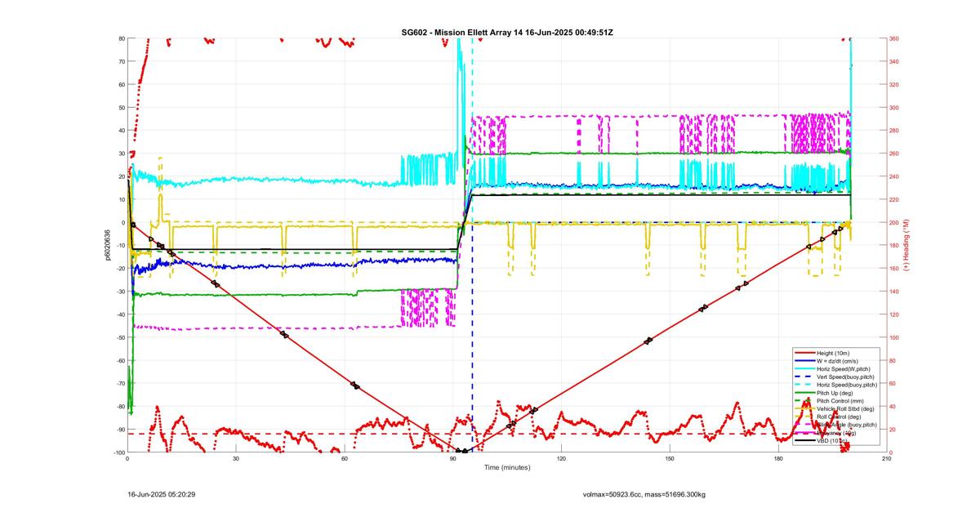Screen dimensions: 980x508
Task: Click left y-axis tick label '-50'
Action: (x=119, y=337)
